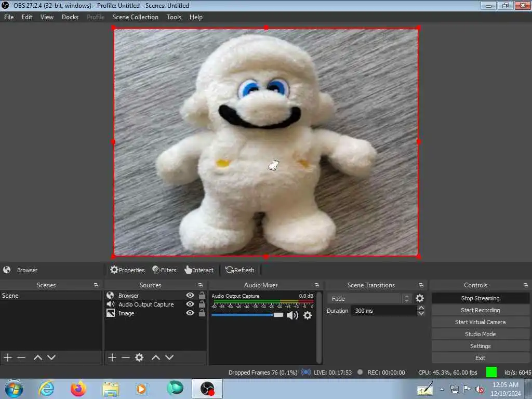Open transition properties gear icon
The width and height of the screenshot is (532, 399).
[x=420, y=298]
